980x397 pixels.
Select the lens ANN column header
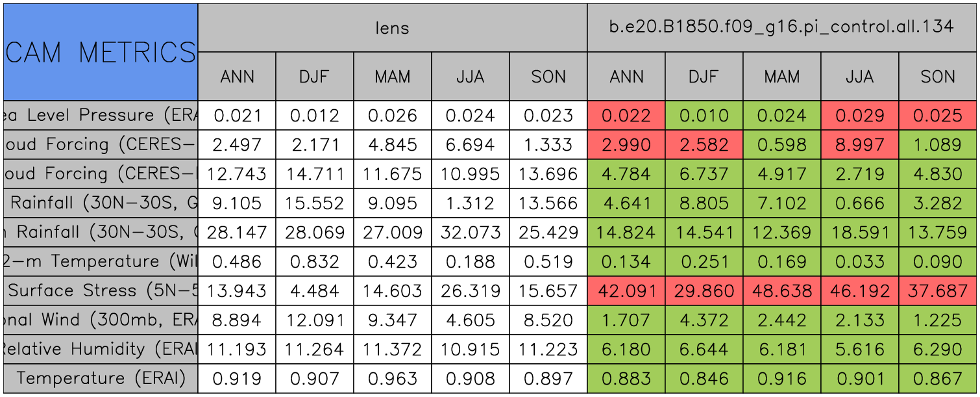point(237,77)
